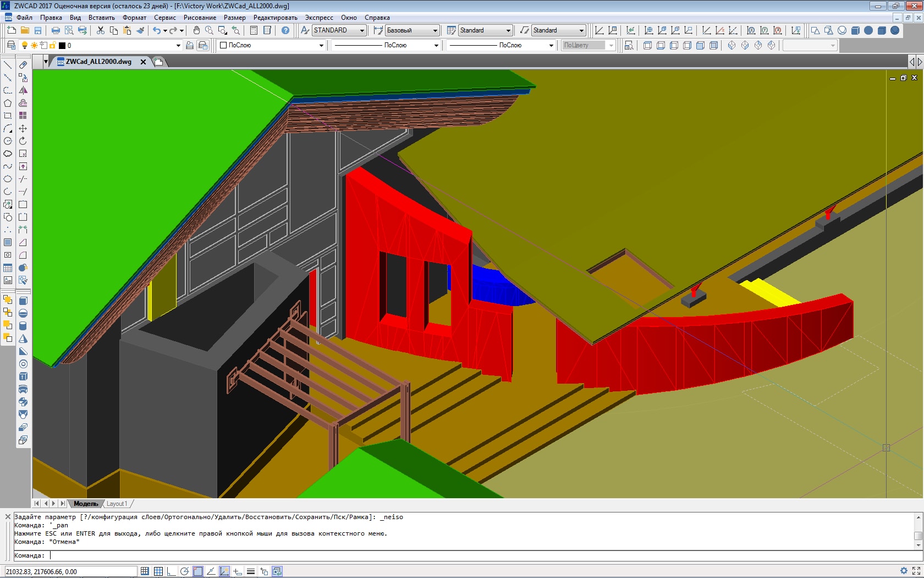
Task: Activate the Pan hand tool
Action: click(x=196, y=30)
